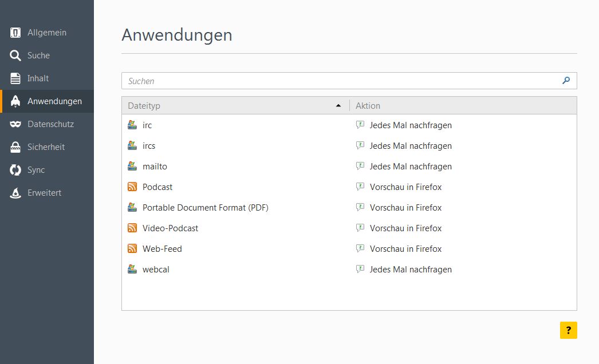Click the Suche magnifier icon in sidebar
Screen dimensions: 599x364
(15, 56)
